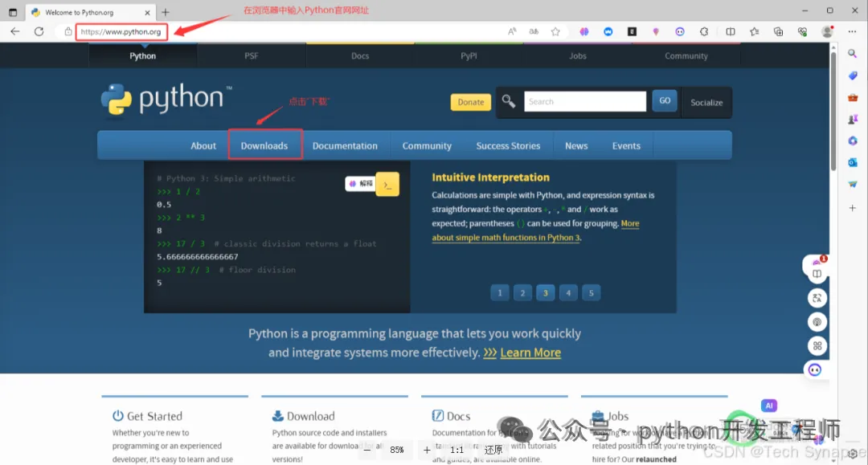
Task: Switch to the PyPI top tab
Action: tap(469, 56)
